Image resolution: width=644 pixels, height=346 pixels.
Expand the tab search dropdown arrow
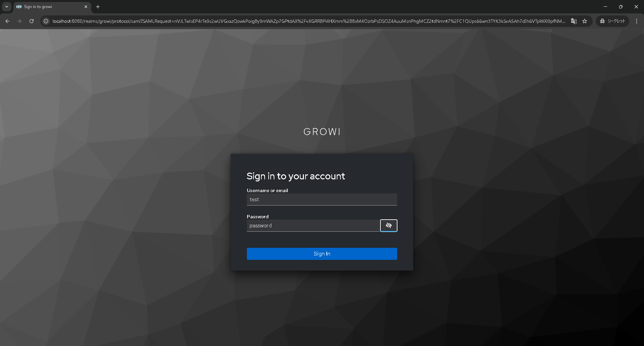point(7,7)
